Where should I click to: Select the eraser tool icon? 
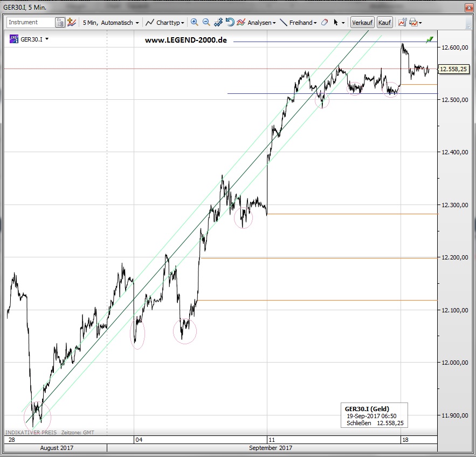324,22
